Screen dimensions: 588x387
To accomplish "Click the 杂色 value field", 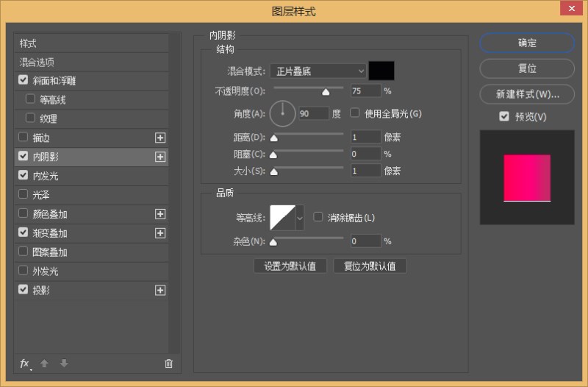I will [365, 241].
